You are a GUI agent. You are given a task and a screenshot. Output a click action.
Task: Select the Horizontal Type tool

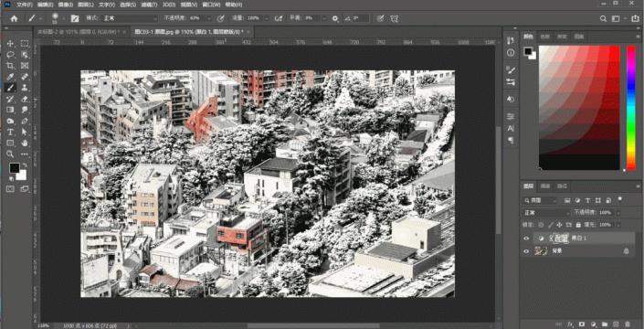pyautogui.click(x=11, y=133)
